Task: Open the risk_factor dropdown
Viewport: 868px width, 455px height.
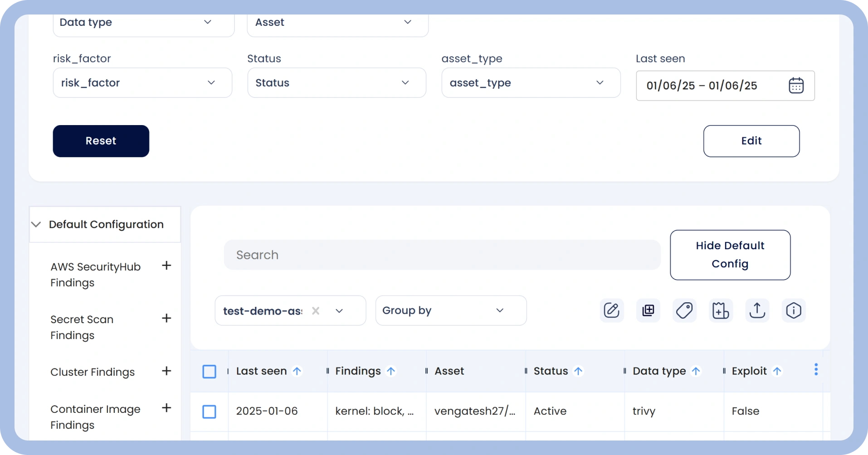Action: (x=142, y=82)
